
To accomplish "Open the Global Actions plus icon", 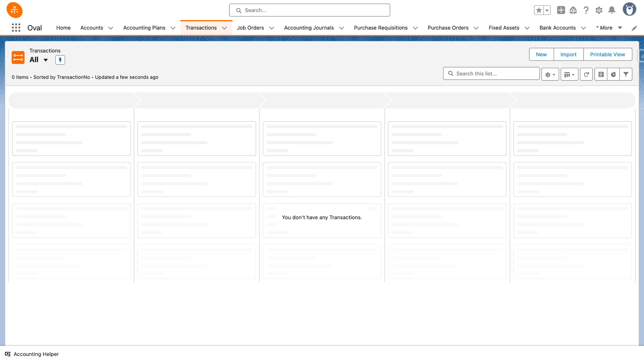I will tap(561, 10).
